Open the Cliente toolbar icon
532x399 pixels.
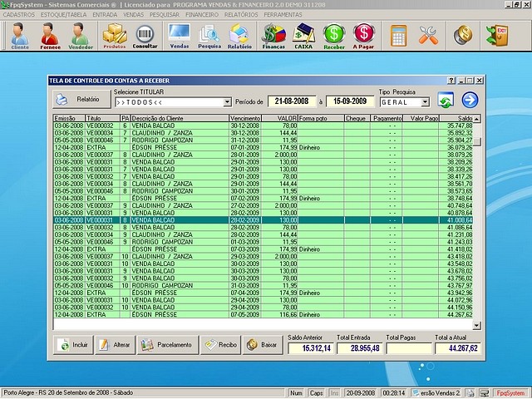tap(20, 37)
